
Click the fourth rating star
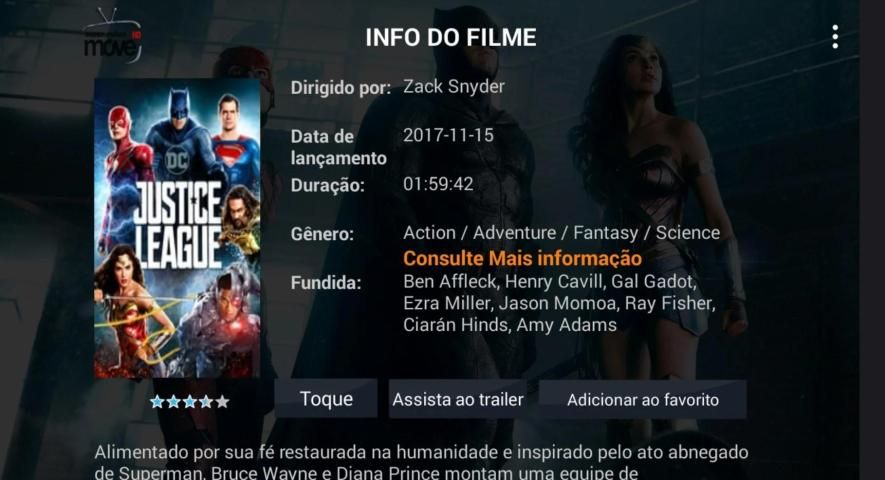coord(206,402)
